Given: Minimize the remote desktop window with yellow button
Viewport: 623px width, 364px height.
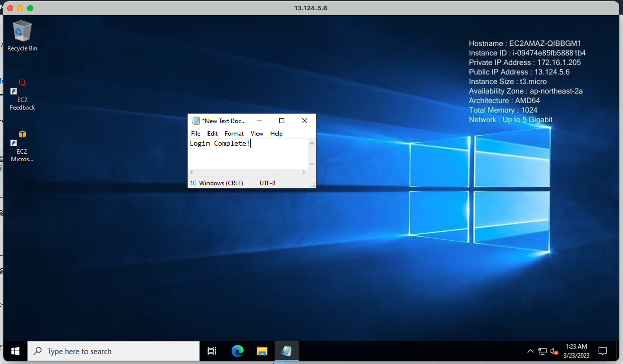Looking at the screenshot, I should [20, 8].
